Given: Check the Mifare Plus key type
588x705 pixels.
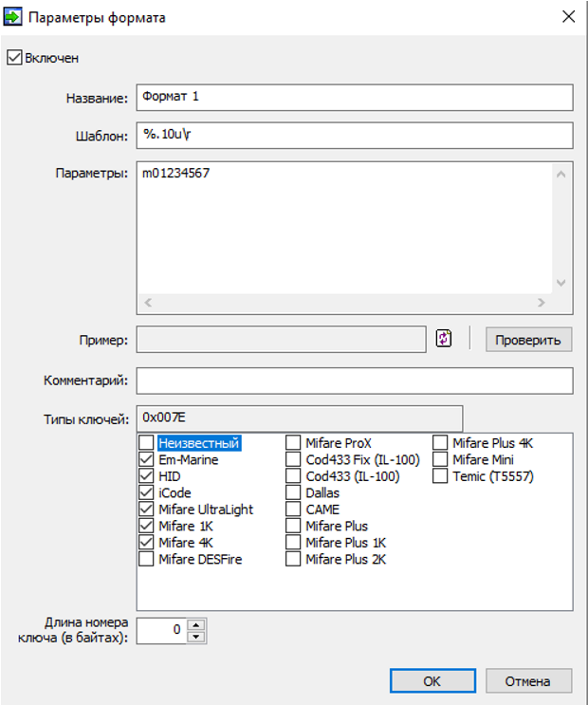Looking at the screenshot, I should pos(293,526).
